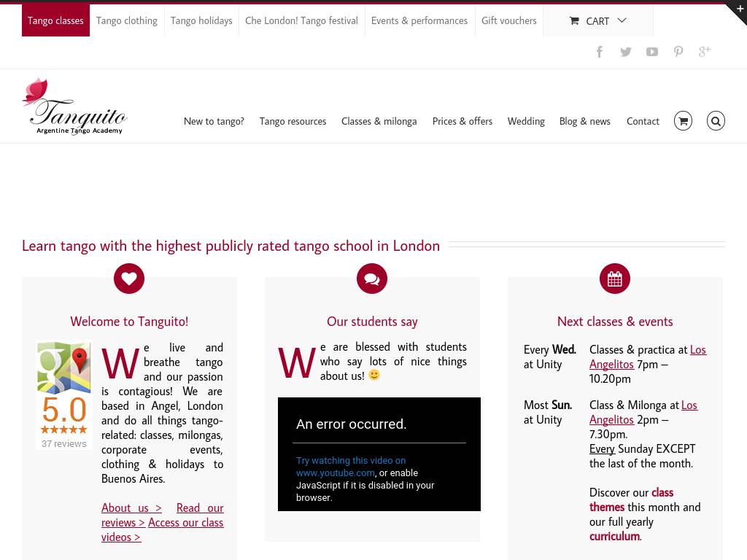The height and width of the screenshot is (560, 747).
Task: Click the heart icon above Welcome
Action: (x=129, y=279)
